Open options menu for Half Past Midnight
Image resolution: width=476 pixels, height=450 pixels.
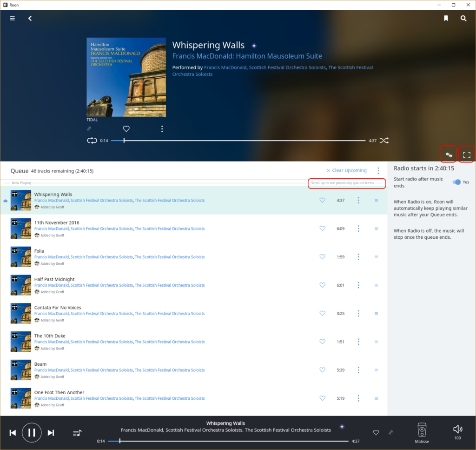[x=358, y=285]
